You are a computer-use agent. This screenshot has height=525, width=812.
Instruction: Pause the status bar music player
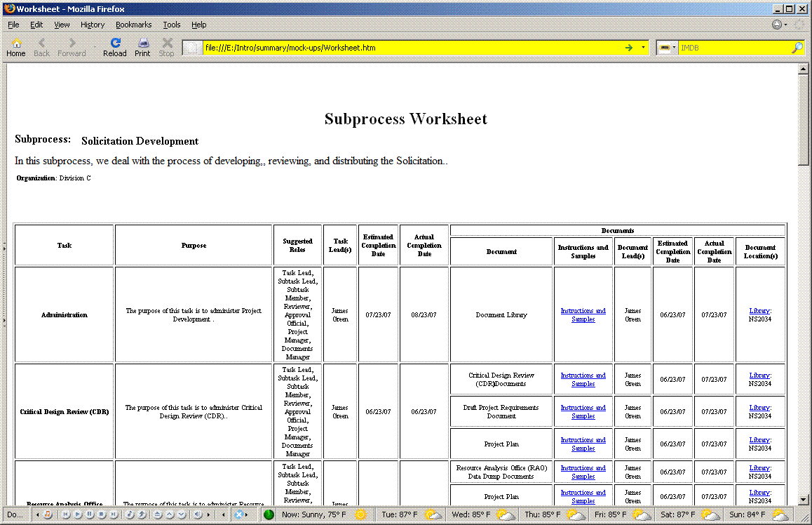pos(90,514)
